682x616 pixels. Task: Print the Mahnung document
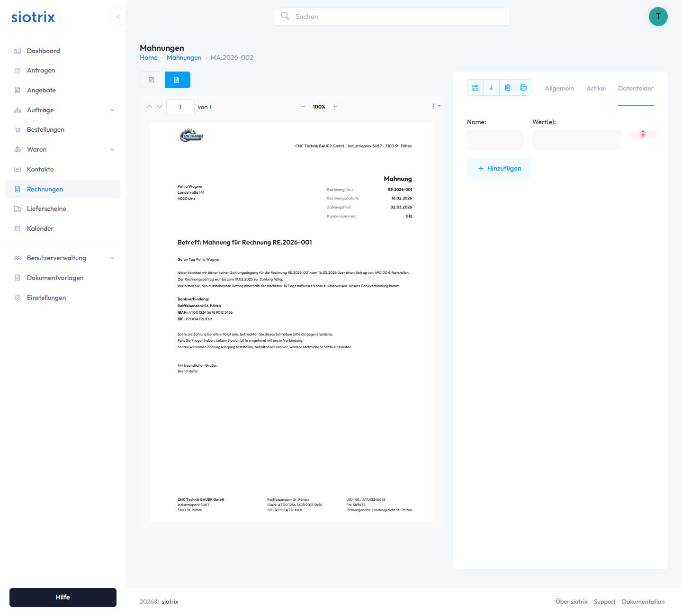(x=523, y=88)
